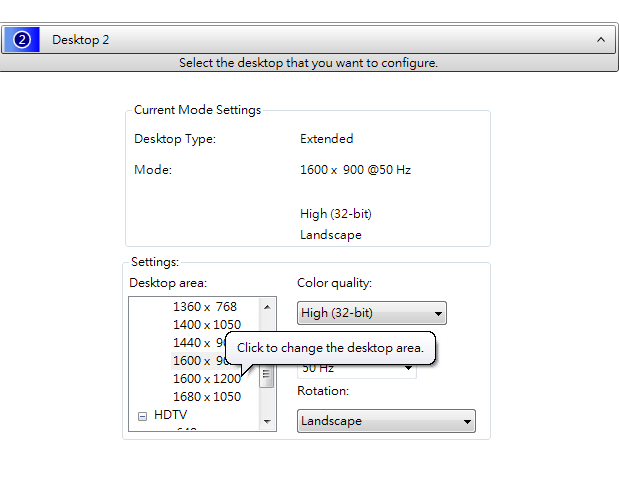Choose the 1440 x 900 resolution entry
619x486 pixels.
pos(199,343)
